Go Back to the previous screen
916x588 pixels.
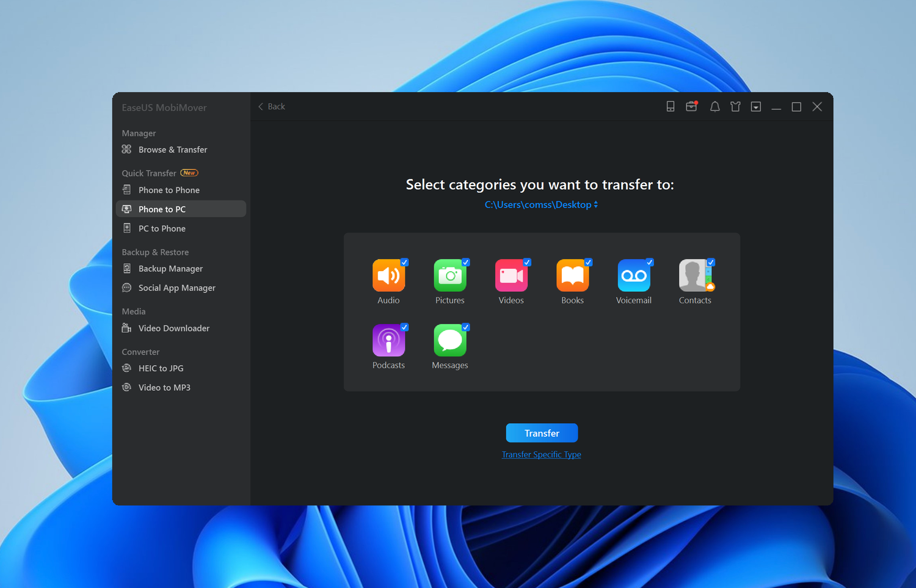(272, 106)
